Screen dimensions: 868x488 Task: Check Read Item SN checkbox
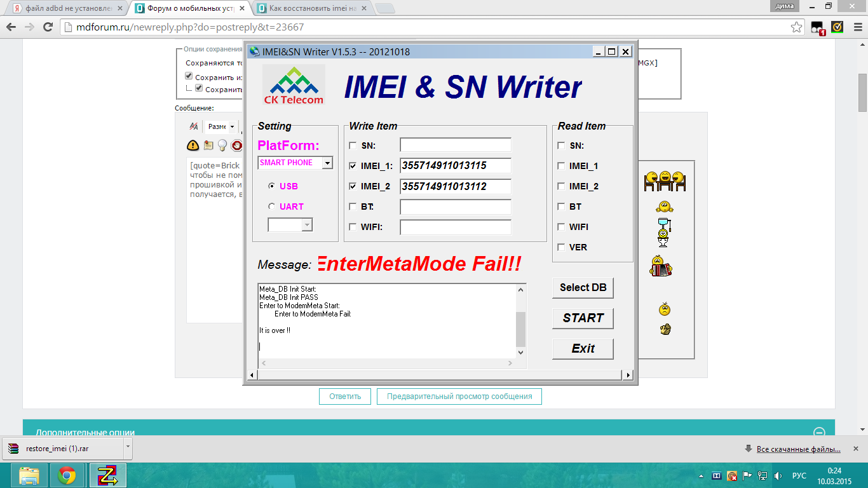[561, 146]
